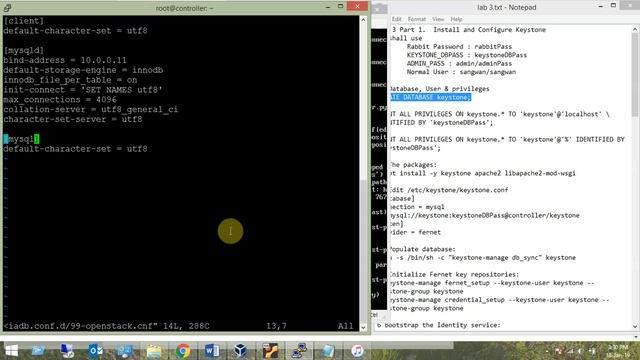Minimize the PuTTY terminal window
The image size is (640, 360).
(x=328, y=7)
